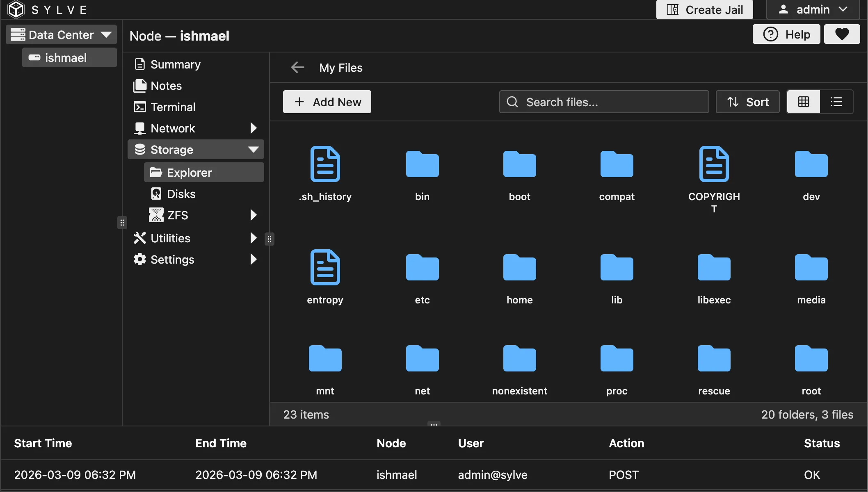The image size is (868, 492).
Task: Select the Summary icon in the sidebar
Action: click(139, 64)
